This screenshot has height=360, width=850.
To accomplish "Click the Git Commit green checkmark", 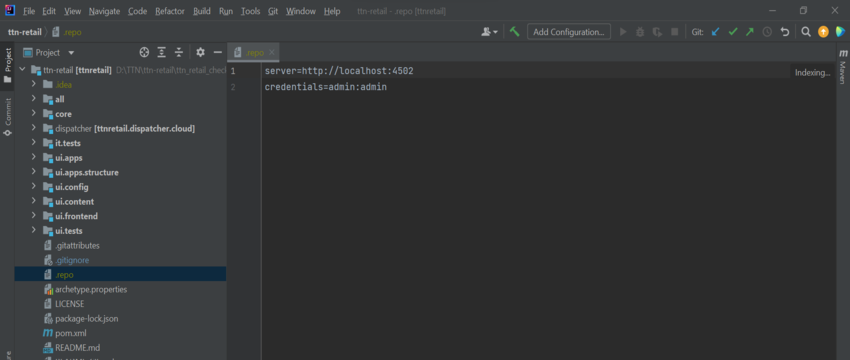I will [733, 32].
